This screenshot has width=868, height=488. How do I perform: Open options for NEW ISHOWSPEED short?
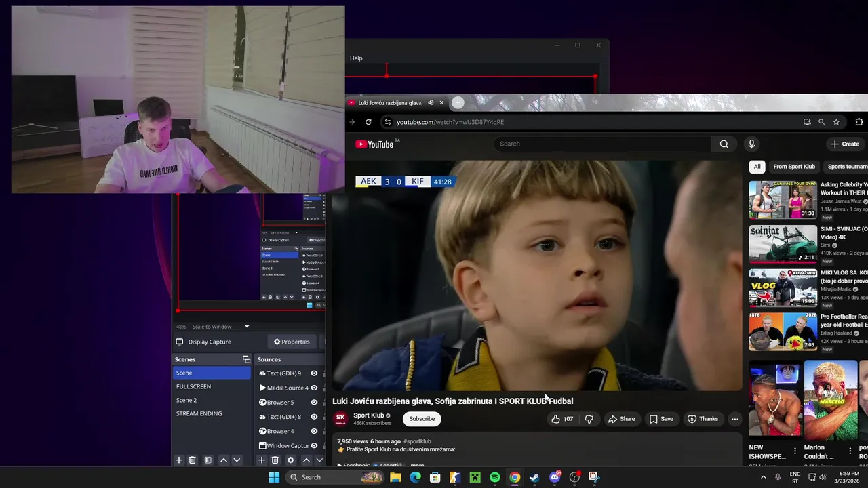pos(795,451)
